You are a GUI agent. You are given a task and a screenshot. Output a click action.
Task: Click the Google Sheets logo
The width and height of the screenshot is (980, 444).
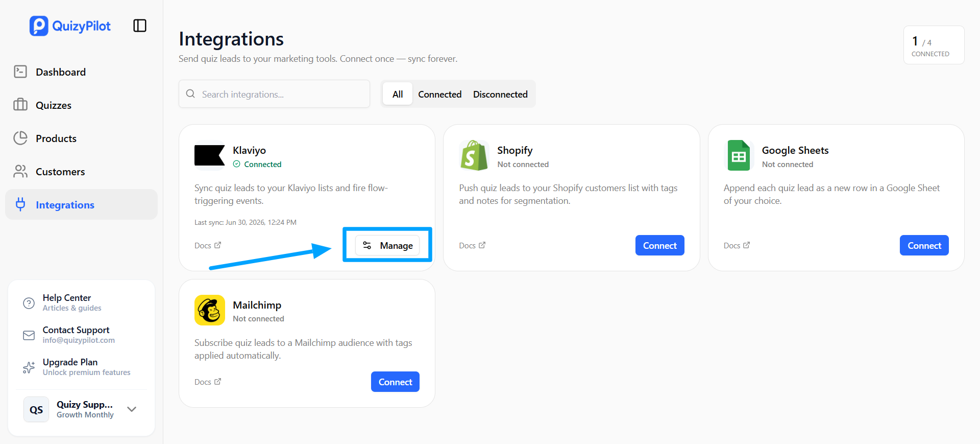[739, 155]
